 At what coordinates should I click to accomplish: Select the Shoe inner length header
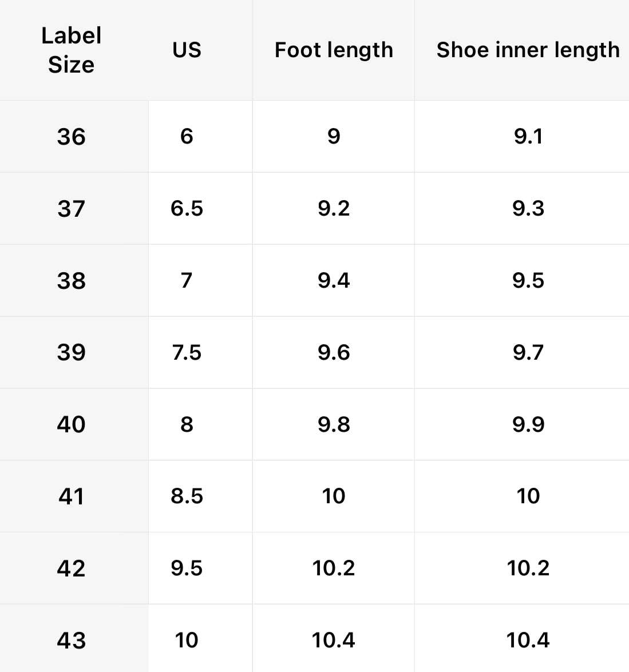click(x=528, y=50)
